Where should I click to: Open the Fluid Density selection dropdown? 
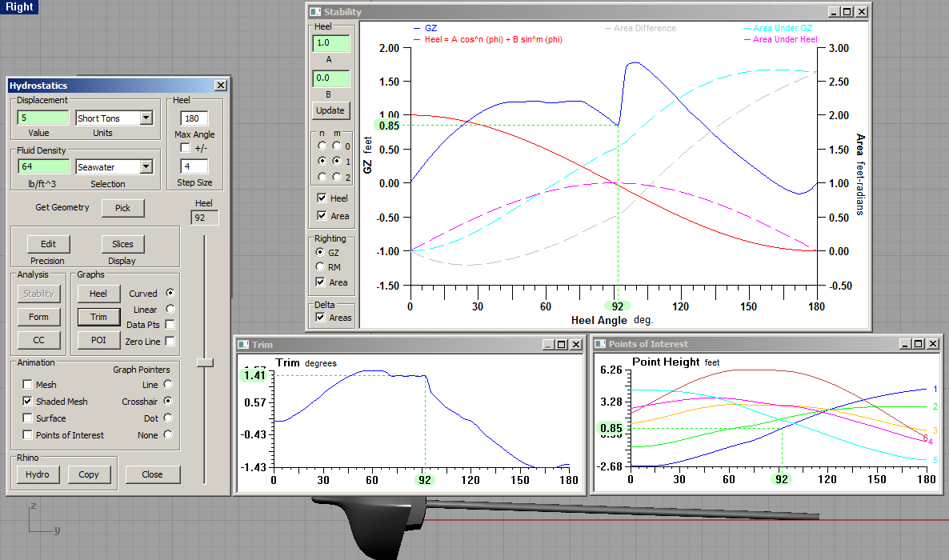pyautogui.click(x=146, y=166)
